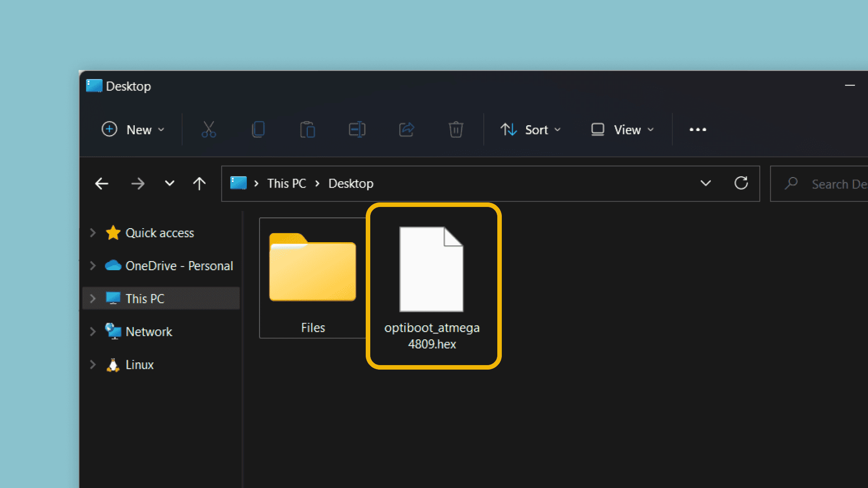Viewport: 868px width, 488px height.
Task: Go back with the left arrow
Action: [102, 183]
